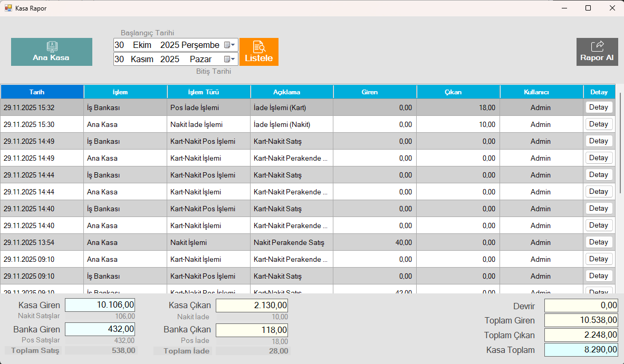Click the Kullanıcı column header
This screenshot has height=364, width=624.
click(x=541, y=92)
